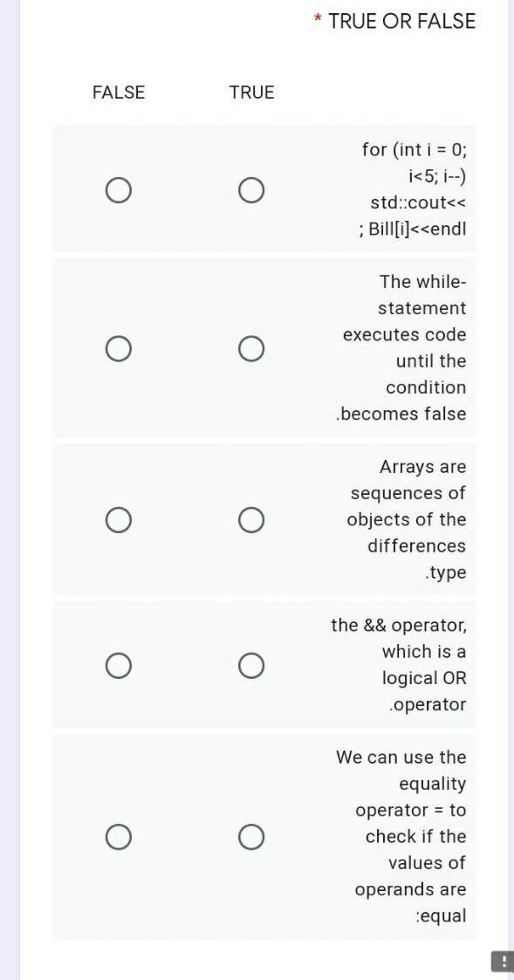Choose TRUE for the equality operator question
This screenshot has width=514, height=980.
coord(251,836)
